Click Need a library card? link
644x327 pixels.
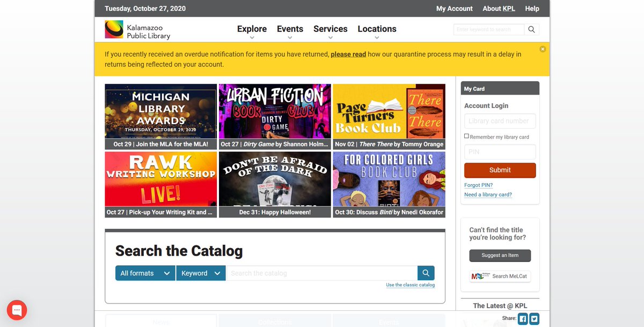point(488,194)
